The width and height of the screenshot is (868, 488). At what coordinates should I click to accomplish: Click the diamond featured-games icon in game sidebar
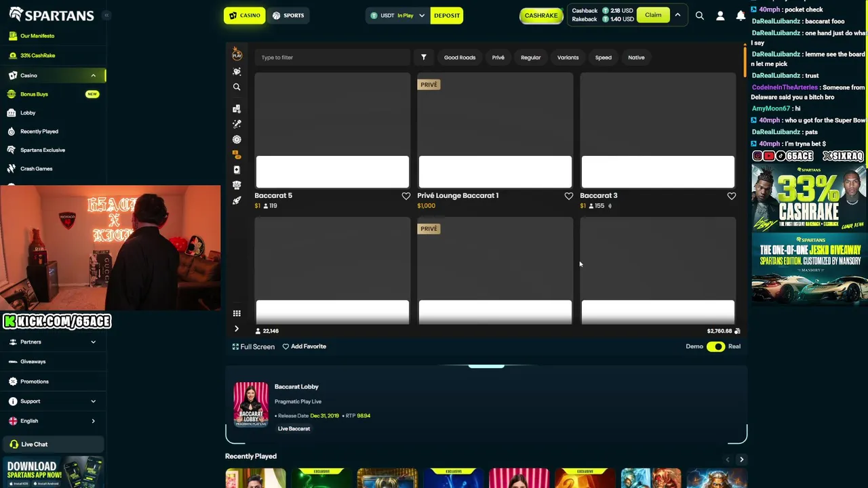237,71
